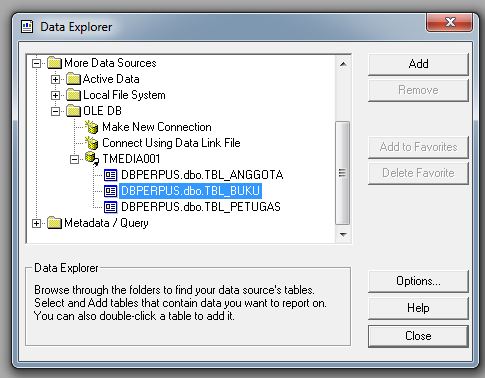Click the Metadata / Query folder icon
The image size is (485, 378).
pos(54,223)
